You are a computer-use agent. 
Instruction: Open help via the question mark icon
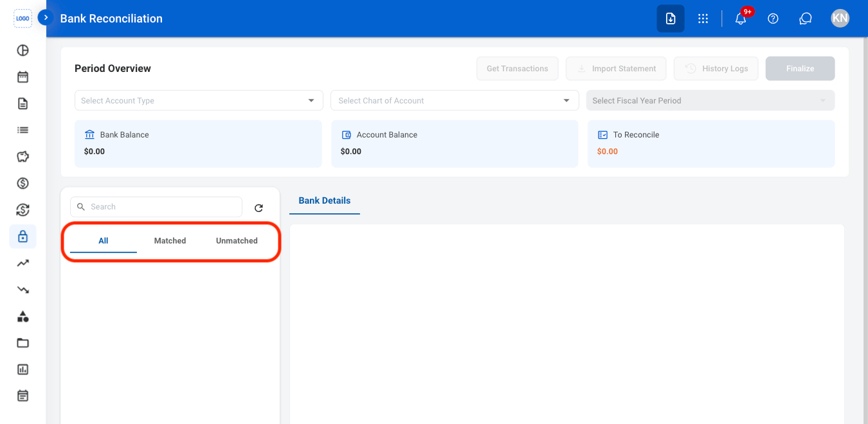[773, 19]
